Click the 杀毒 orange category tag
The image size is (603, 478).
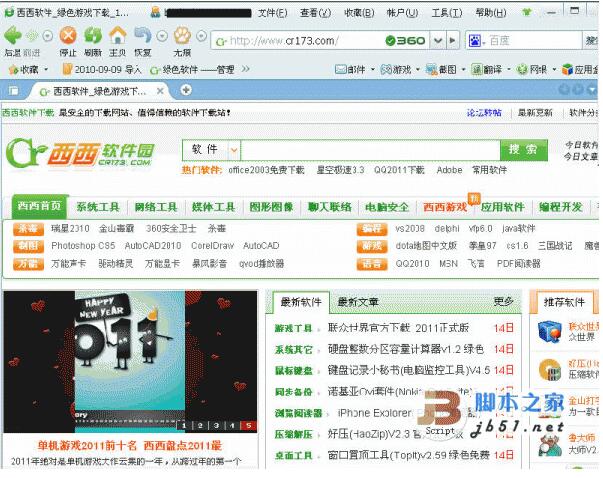click(x=28, y=228)
